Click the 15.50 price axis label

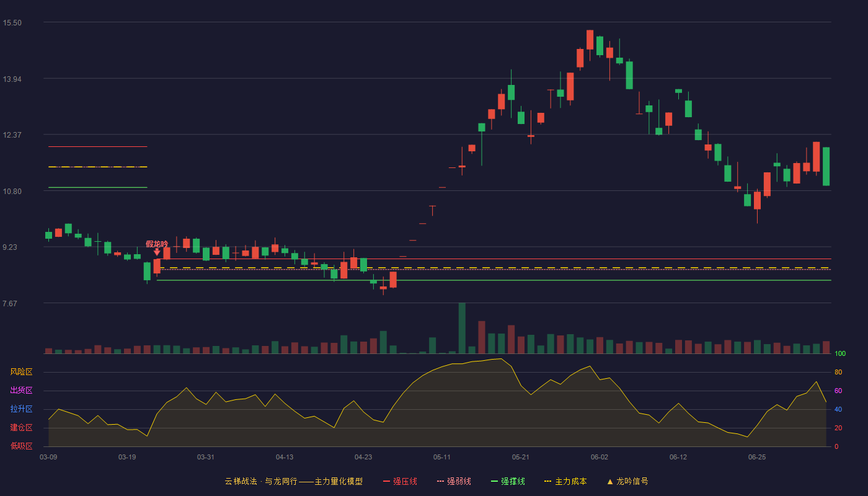pos(12,23)
